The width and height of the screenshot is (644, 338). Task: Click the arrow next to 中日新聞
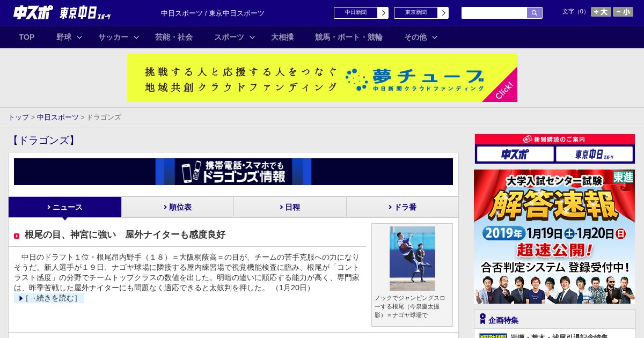click(x=383, y=13)
